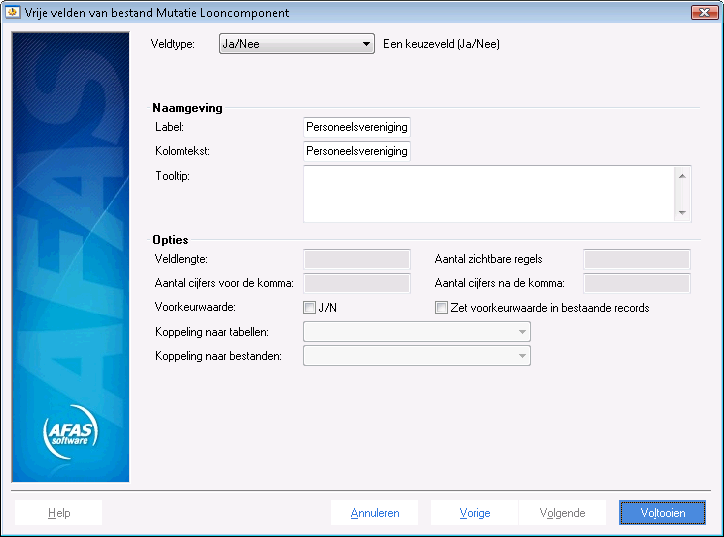
Task: Click the Aantal cijfers na de komma field
Action: click(x=637, y=283)
